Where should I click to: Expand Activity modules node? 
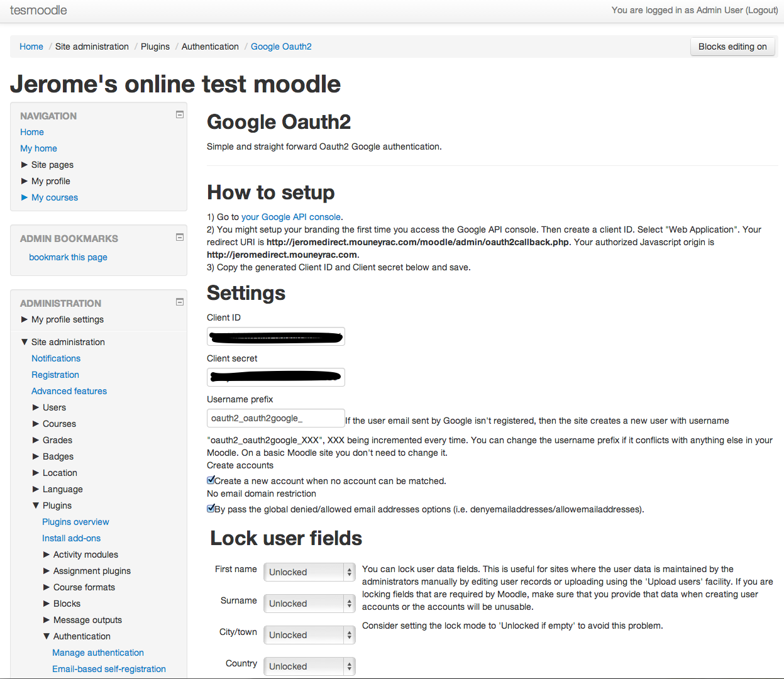pyautogui.click(x=47, y=555)
